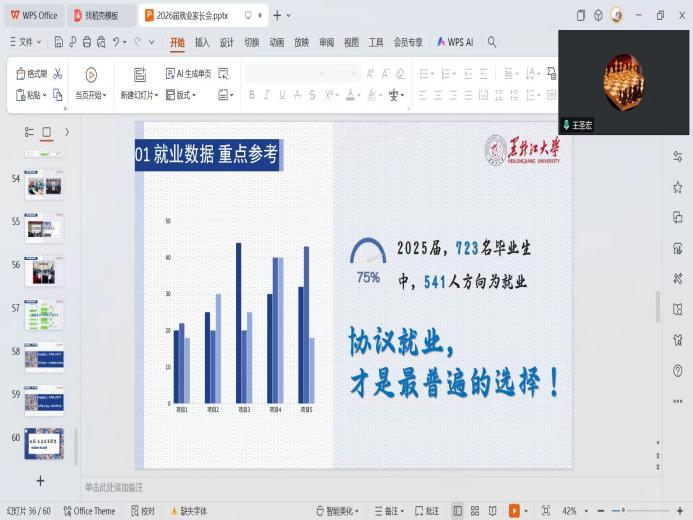Viewport: 693px width, 520px height.
Task: Click the Save icon in quick access bar
Action: click(x=59, y=42)
